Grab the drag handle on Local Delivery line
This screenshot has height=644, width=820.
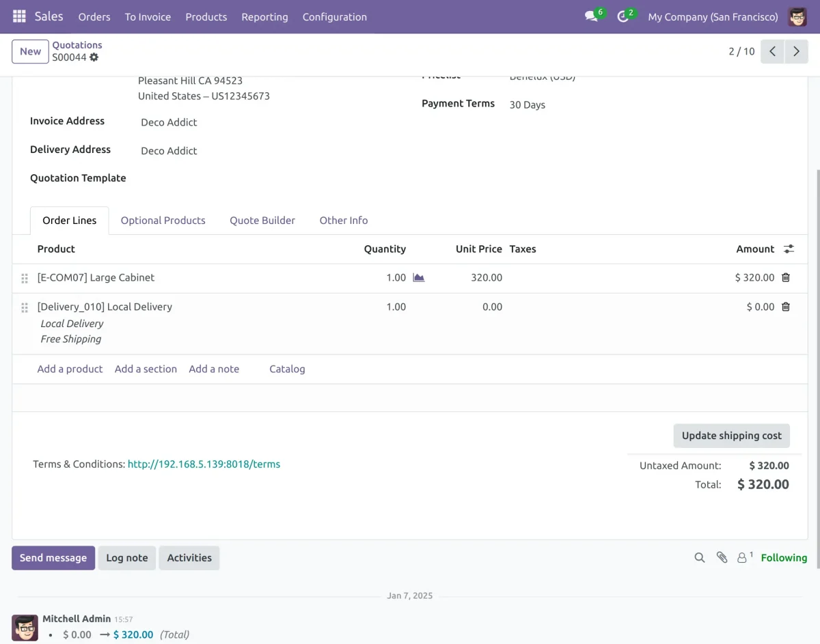tap(24, 307)
